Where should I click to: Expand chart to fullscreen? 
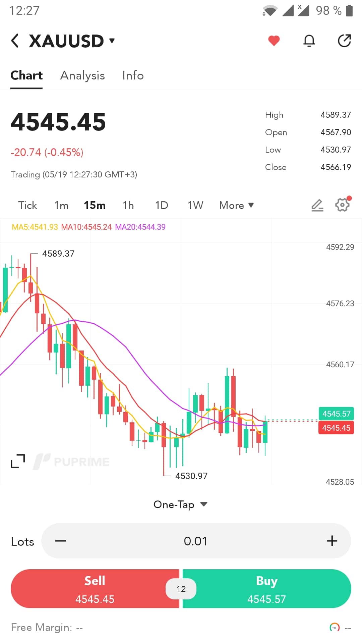click(18, 461)
